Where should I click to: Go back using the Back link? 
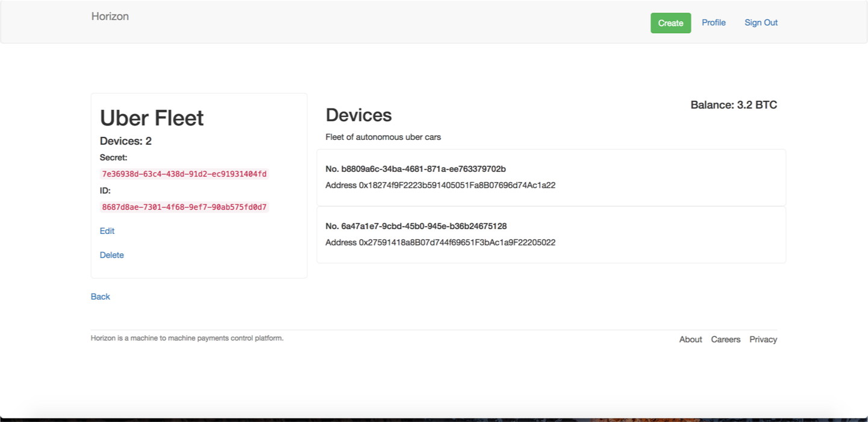[x=101, y=297]
